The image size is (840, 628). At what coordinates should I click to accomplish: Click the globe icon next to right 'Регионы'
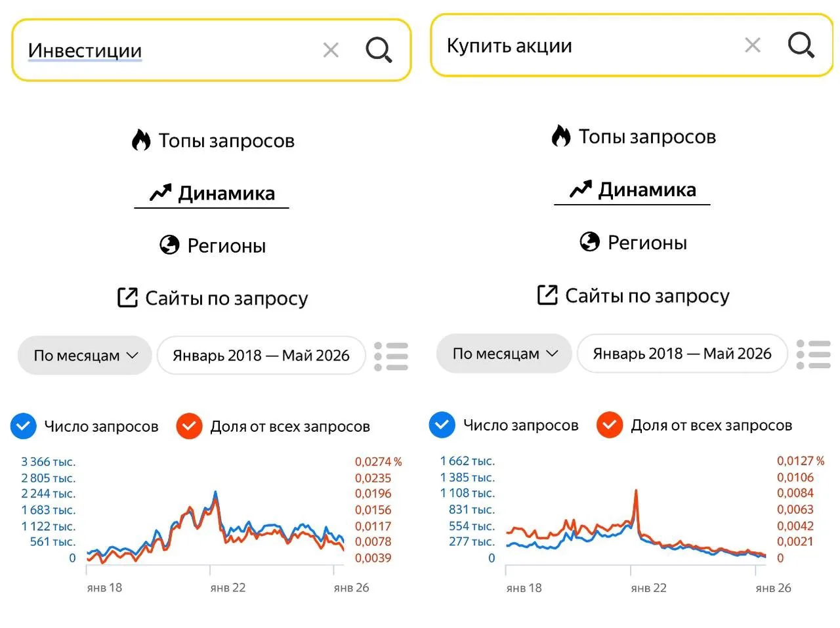[x=589, y=241]
